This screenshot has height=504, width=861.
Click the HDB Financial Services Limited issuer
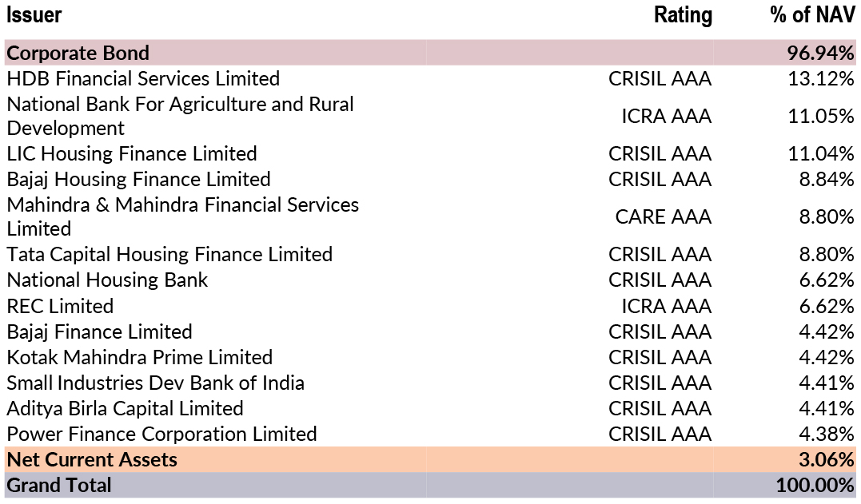143,79
